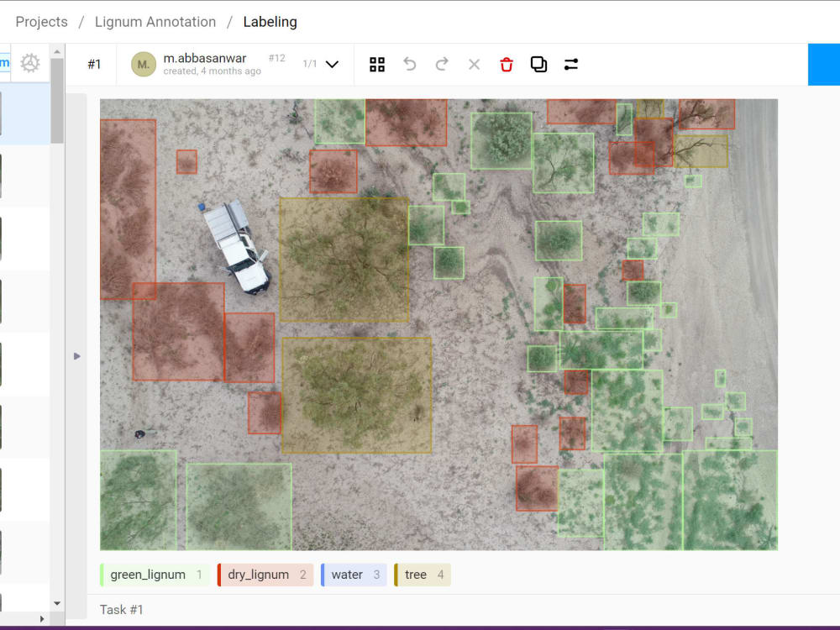
Task: Select the green_lignum label
Action: coord(155,575)
